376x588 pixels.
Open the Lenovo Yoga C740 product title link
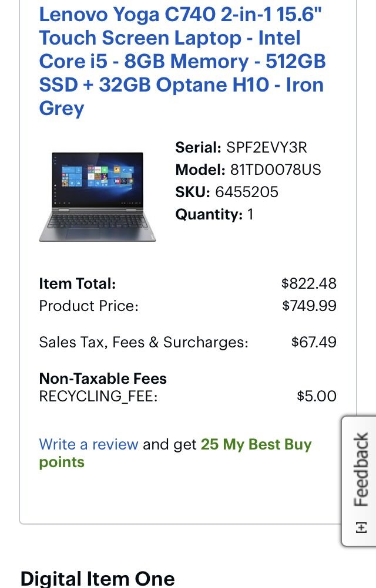coord(182,62)
